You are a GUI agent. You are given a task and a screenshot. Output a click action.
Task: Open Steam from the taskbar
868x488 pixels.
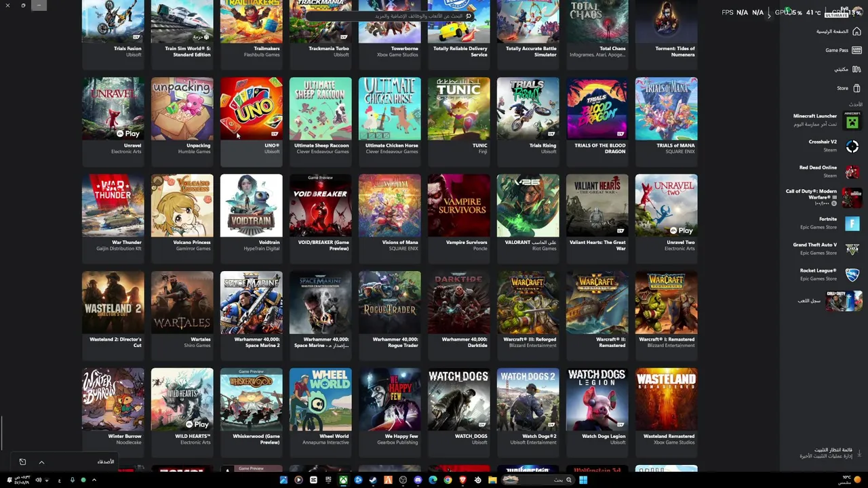tap(373, 480)
